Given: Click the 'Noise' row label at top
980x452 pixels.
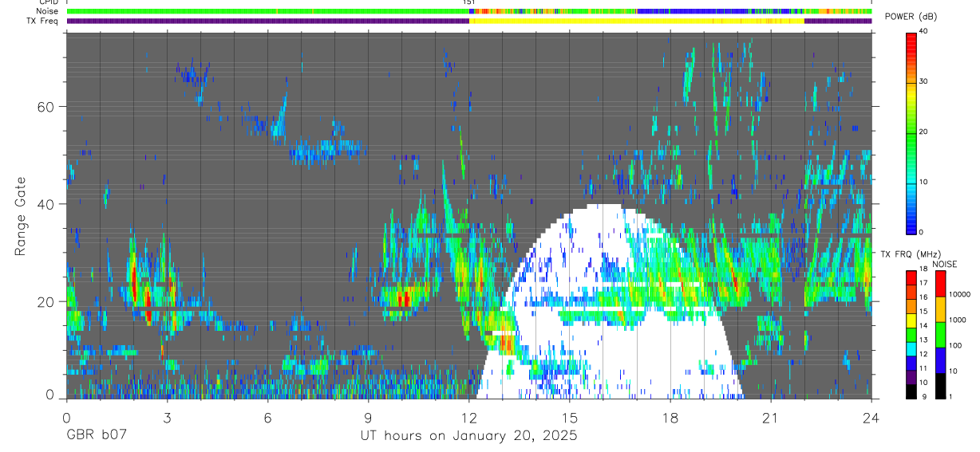Looking at the screenshot, I should pos(46,11).
